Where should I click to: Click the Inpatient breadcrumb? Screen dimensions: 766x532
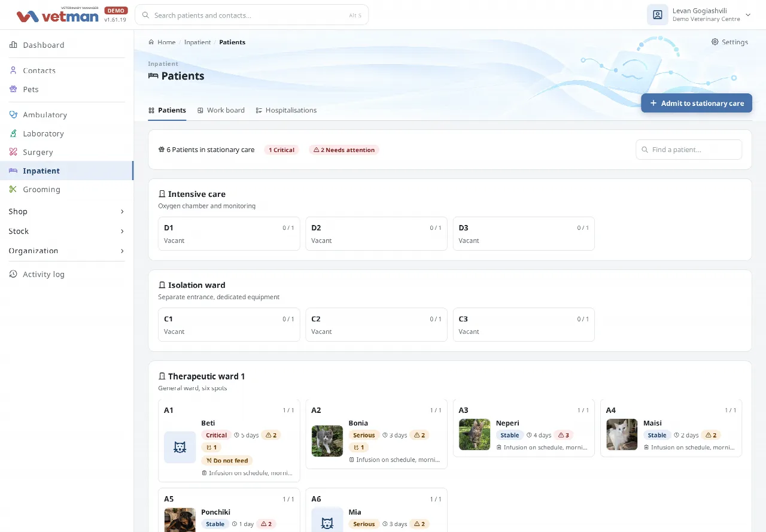coord(197,42)
